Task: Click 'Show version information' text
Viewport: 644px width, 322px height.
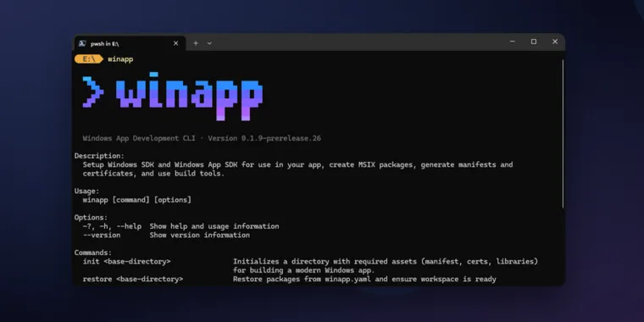Action: coord(200,236)
